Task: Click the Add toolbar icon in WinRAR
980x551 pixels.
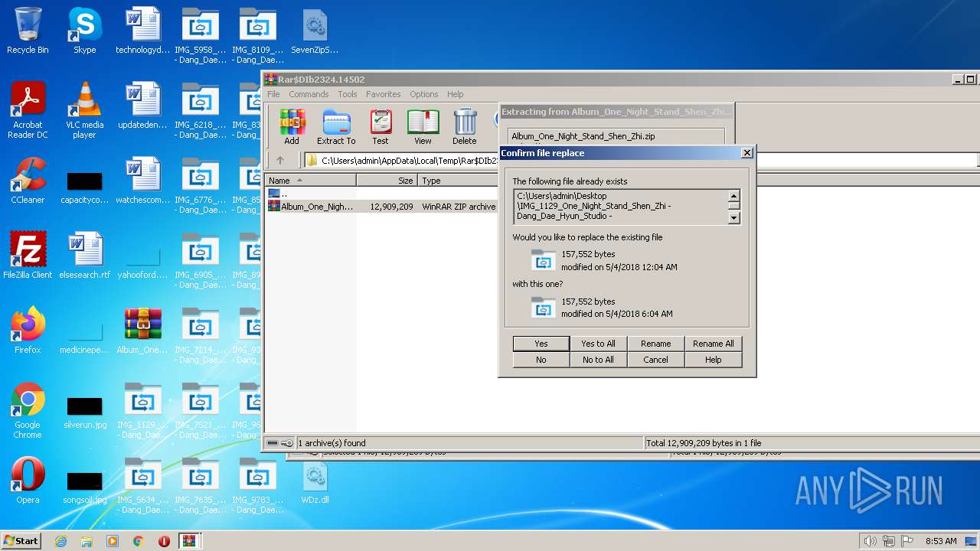Action: tap(292, 126)
